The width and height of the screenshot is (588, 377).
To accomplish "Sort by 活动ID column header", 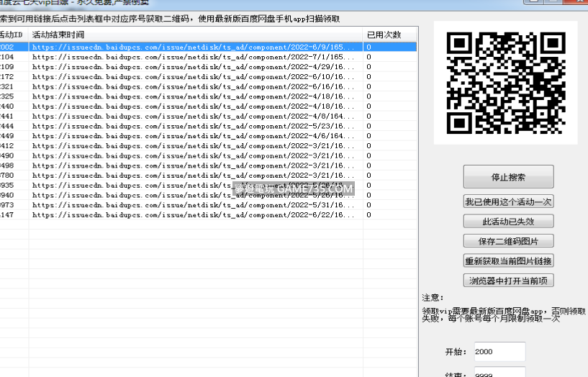I will coord(12,35).
